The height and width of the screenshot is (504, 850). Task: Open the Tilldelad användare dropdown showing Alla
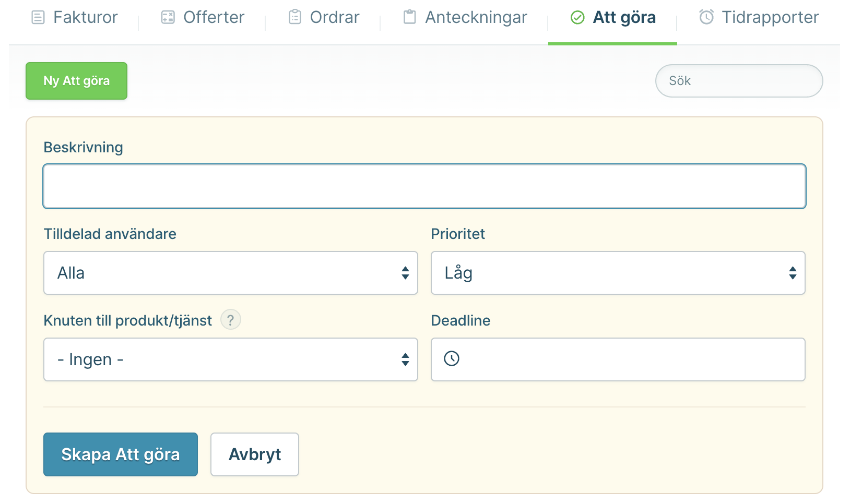(x=231, y=273)
